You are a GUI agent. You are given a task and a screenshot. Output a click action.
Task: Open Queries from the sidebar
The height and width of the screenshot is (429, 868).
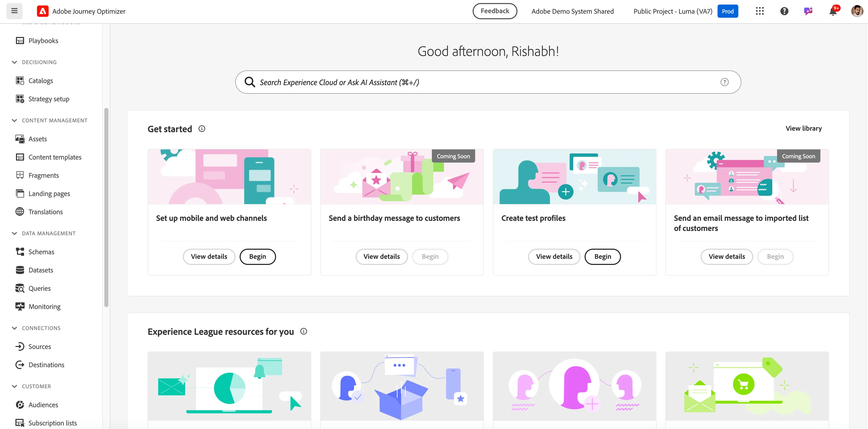point(40,288)
